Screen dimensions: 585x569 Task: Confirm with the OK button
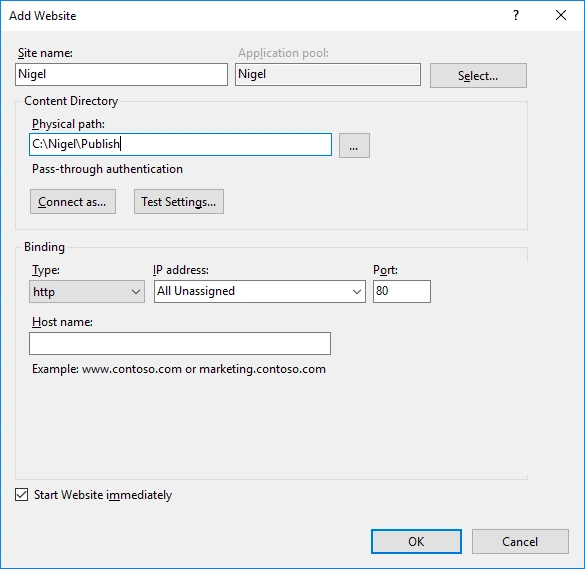[416, 541]
